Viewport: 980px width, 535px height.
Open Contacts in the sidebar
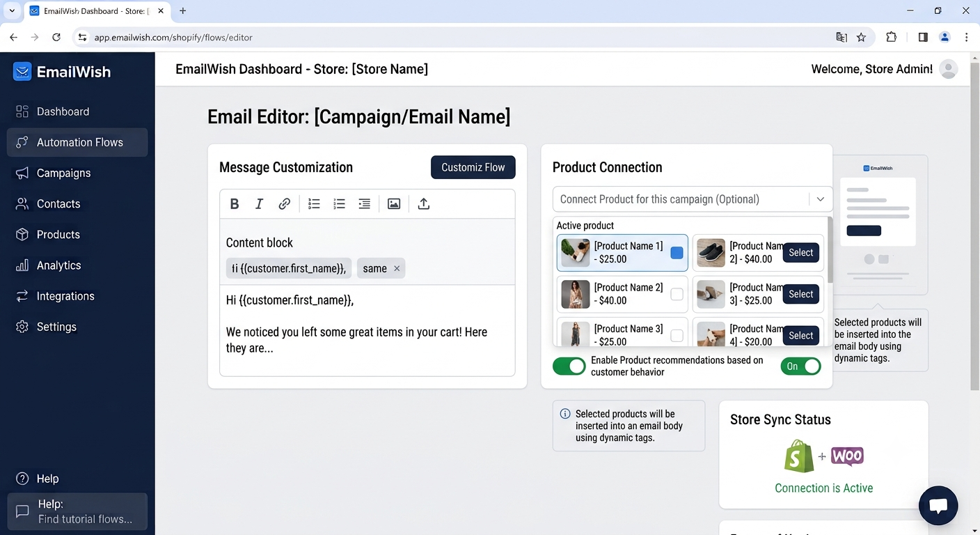pyautogui.click(x=77, y=203)
